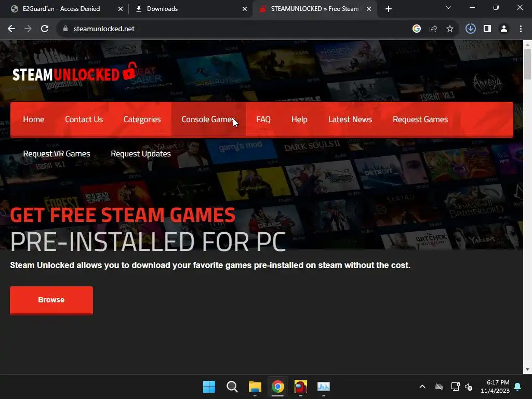Go back using the browser back arrow

[11, 29]
